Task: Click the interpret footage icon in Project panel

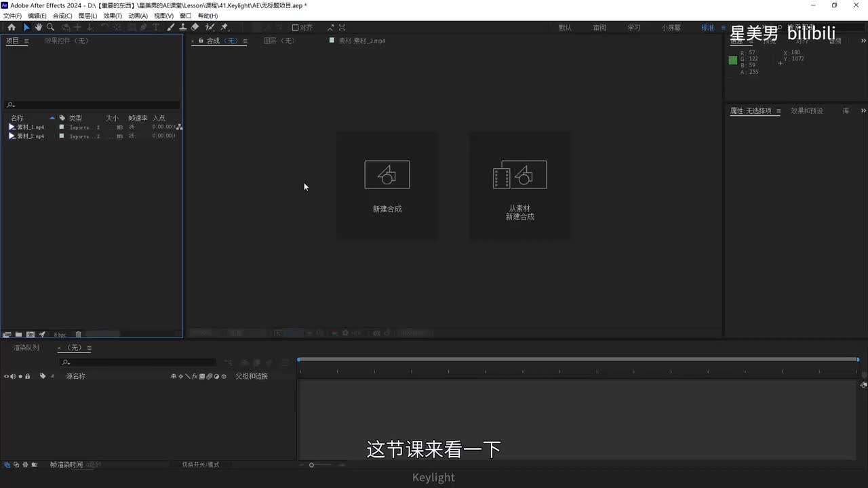Action: [x=7, y=334]
